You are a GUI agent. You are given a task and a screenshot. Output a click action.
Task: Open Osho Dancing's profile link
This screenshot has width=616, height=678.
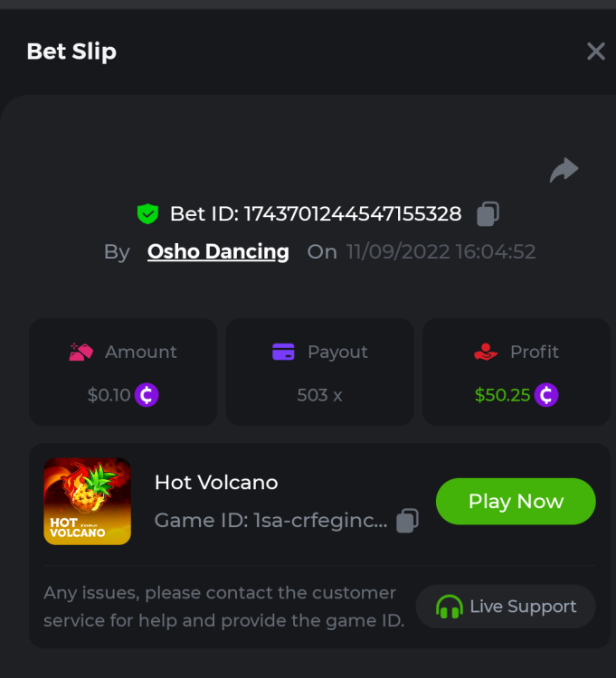(218, 251)
